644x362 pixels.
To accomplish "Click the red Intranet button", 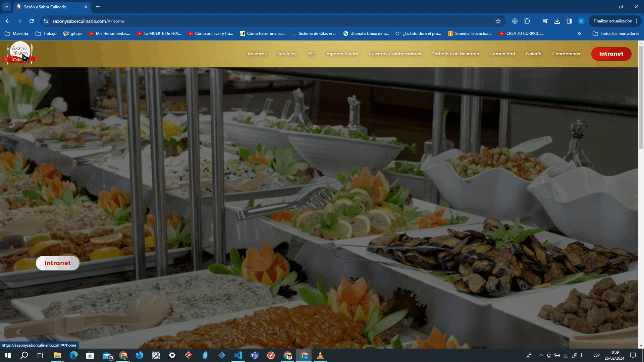I will (611, 54).
